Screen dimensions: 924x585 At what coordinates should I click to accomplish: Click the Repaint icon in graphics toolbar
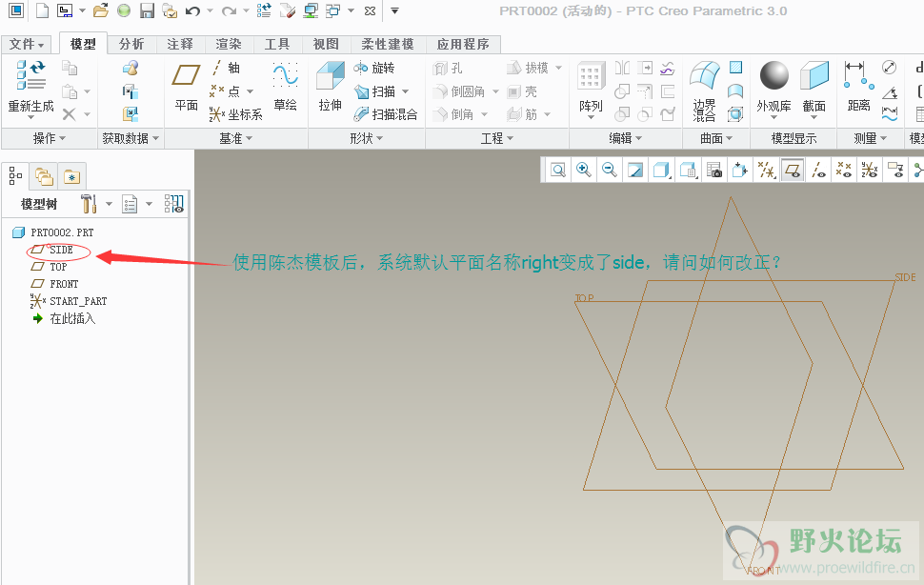tap(635, 171)
